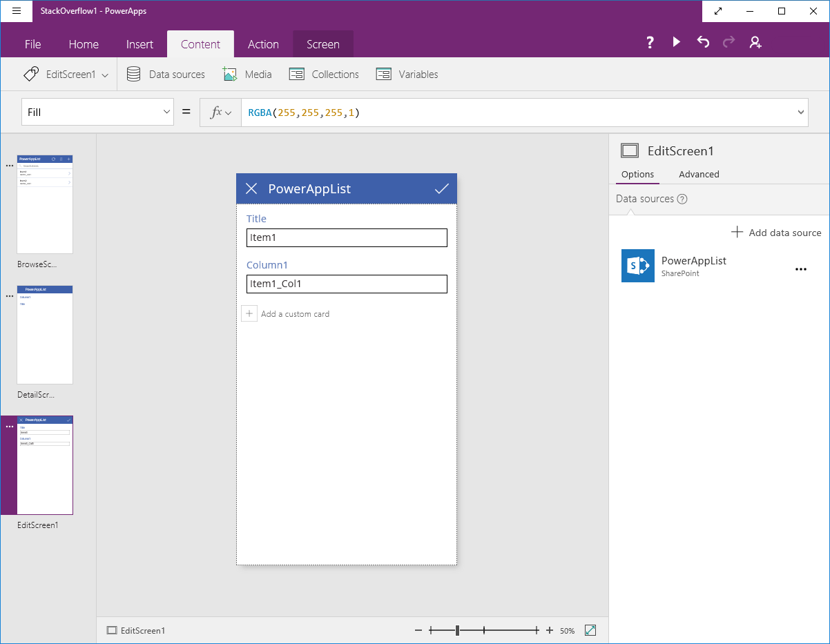Viewport: 830px width, 644px height.
Task: Open the Variables panel icon
Action: [383, 74]
